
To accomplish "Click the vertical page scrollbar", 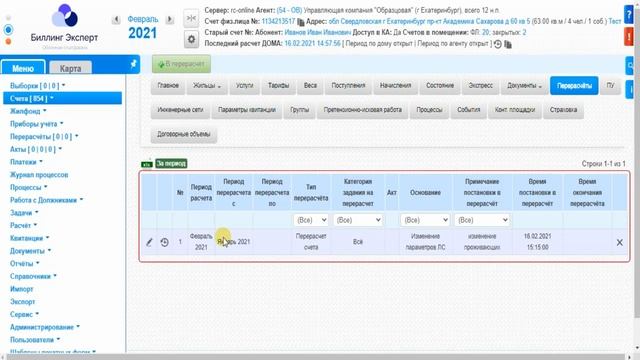I will [x=637, y=163].
